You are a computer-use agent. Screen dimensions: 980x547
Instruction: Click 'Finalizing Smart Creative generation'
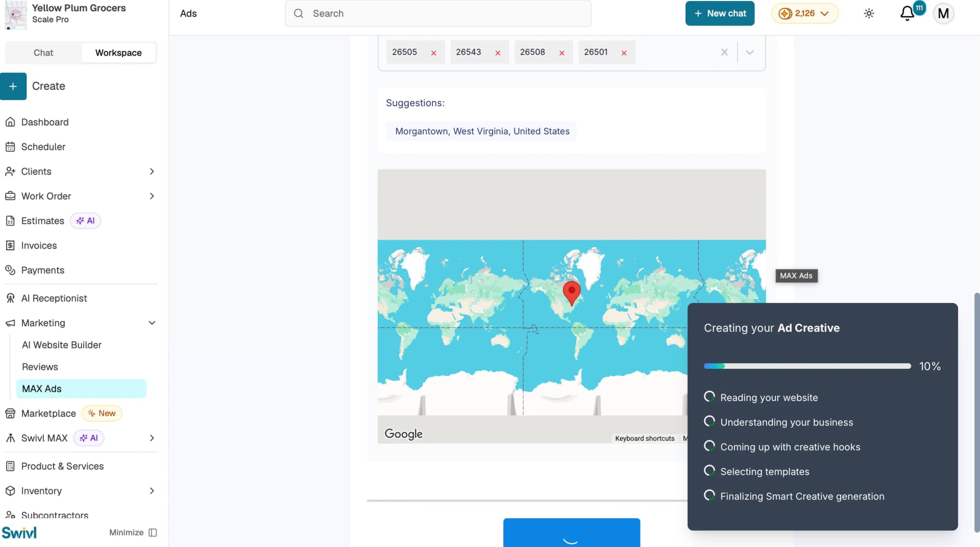802,496
